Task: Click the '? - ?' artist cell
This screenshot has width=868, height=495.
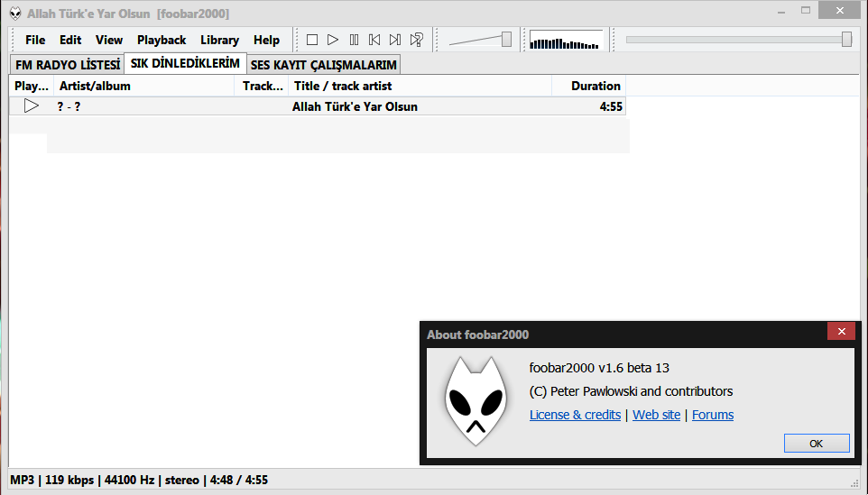Action: [69, 106]
